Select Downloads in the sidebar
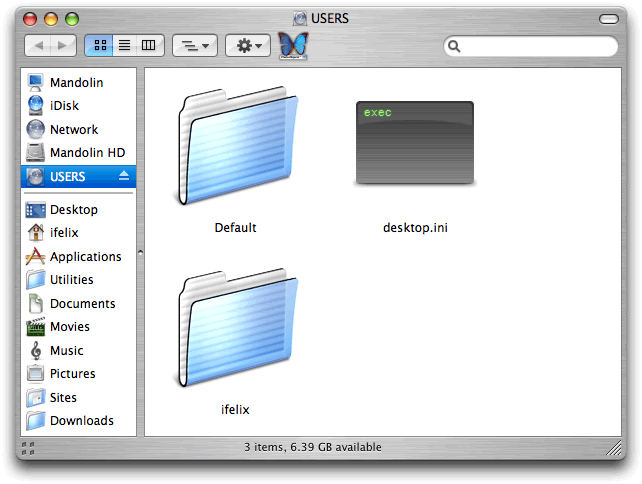Screen dimensions: 642x484 pyautogui.click(x=81, y=421)
